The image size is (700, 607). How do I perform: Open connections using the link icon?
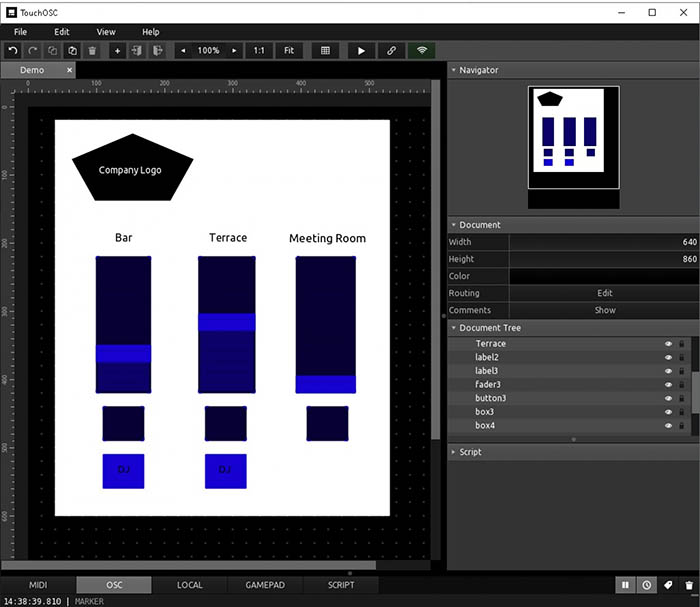(391, 50)
